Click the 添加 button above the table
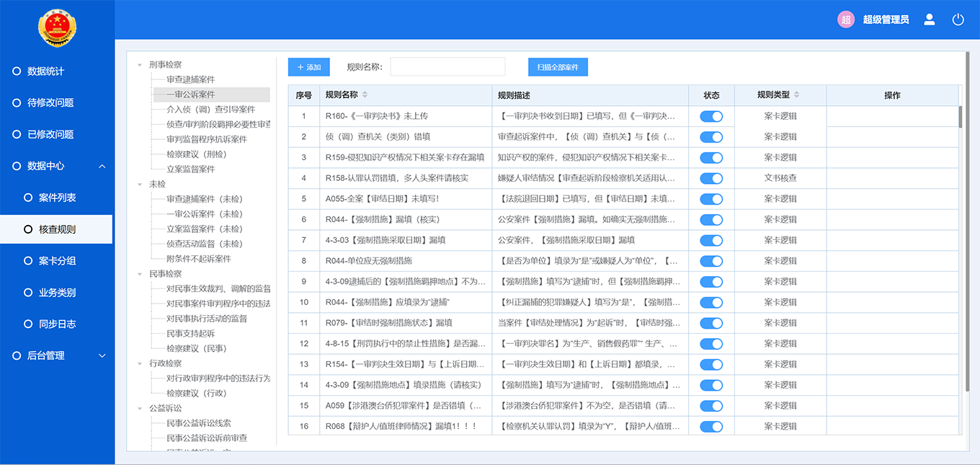Viewport: 980px width, 465px height. [308, 66]
